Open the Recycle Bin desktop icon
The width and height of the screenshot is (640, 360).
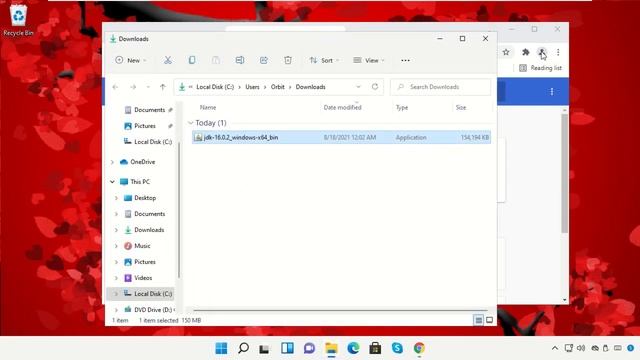[18, 20]
